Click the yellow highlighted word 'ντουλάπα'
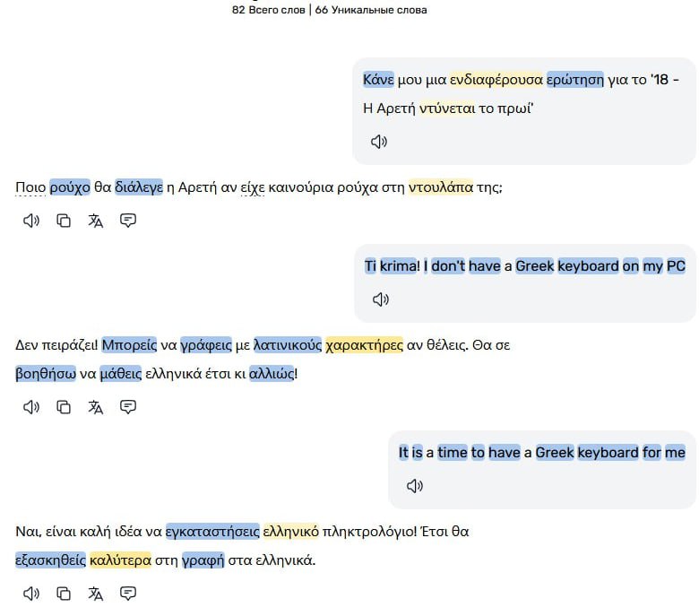The width and height of the screenshot is (699, 616). click(440, 187)
